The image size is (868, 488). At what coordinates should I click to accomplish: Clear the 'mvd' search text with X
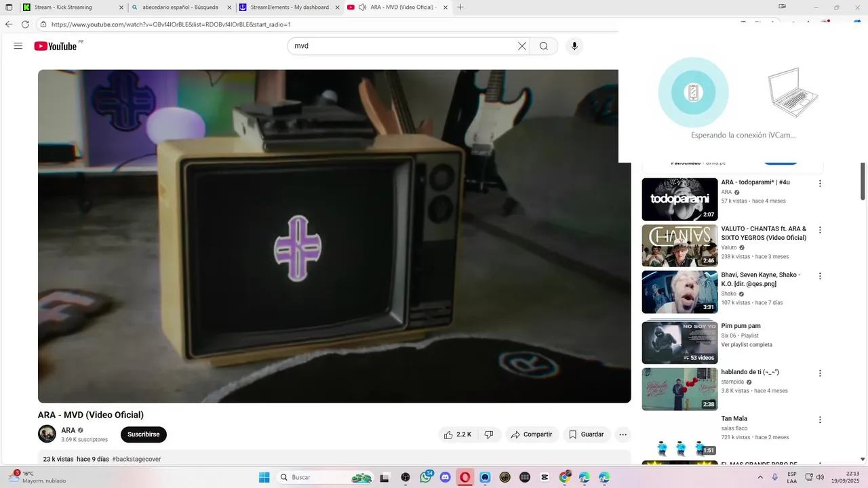coord(522,46)
